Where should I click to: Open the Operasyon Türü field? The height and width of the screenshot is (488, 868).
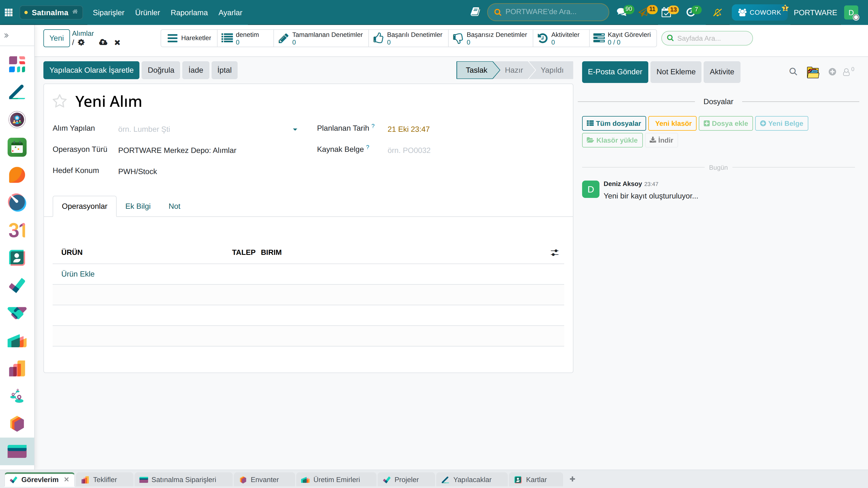(x=208, y=150)
